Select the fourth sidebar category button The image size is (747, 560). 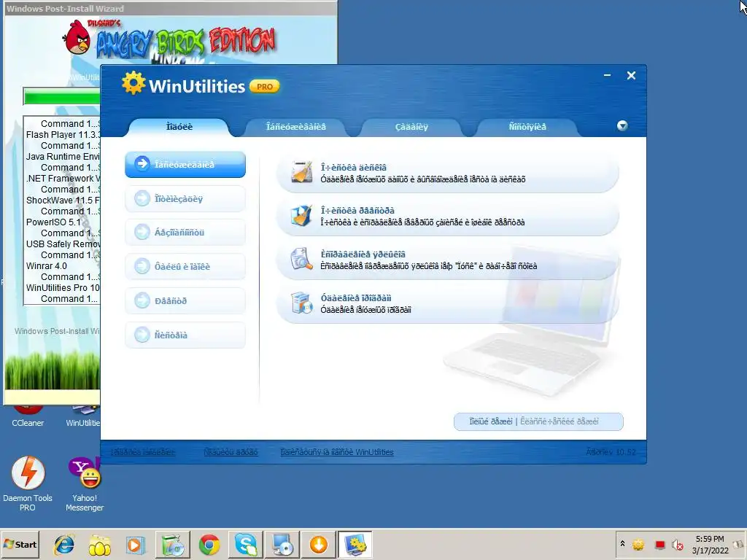[185, 266]
